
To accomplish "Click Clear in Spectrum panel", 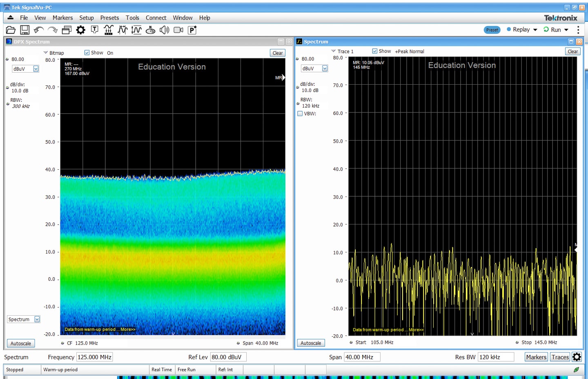I will (x=572, y=51).
